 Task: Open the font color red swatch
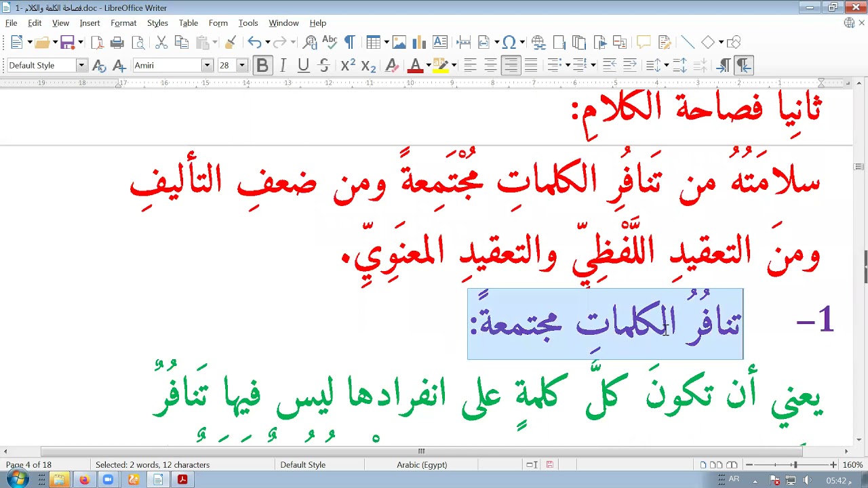(x=416, y=66)
